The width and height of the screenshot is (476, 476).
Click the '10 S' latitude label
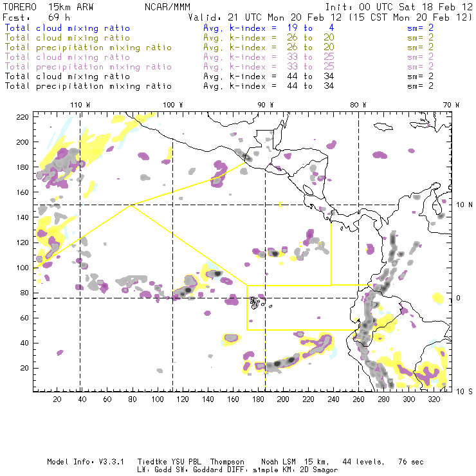464,392
